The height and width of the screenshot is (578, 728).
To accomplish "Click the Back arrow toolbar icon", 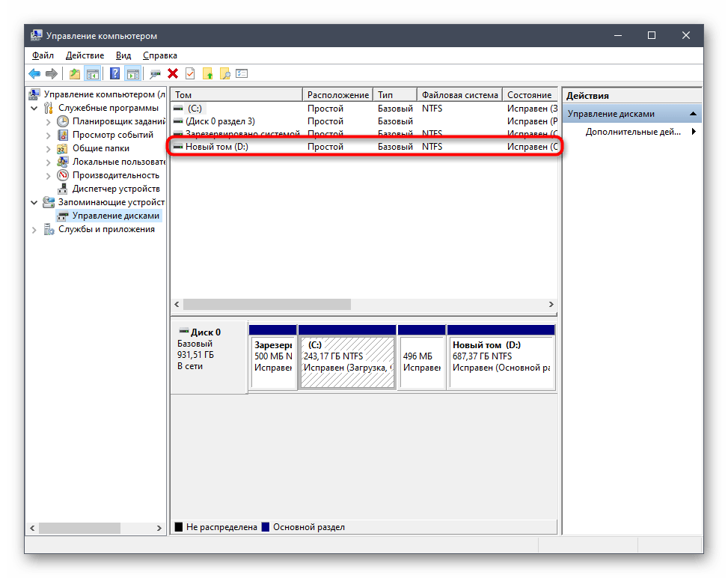I will pyautogui.click(x=34, y=73).
